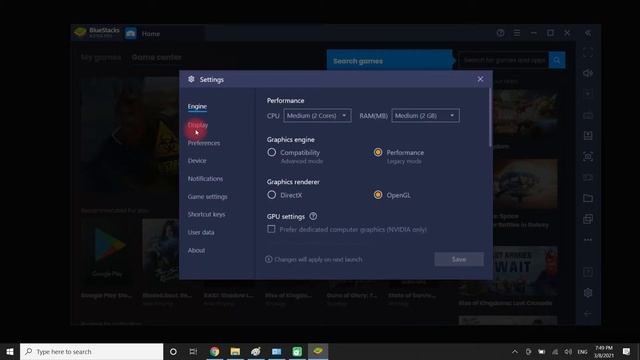Open BlueStacks help icon in title bar
This screenshot has height=360, width=640.
[x=500, y=33]
